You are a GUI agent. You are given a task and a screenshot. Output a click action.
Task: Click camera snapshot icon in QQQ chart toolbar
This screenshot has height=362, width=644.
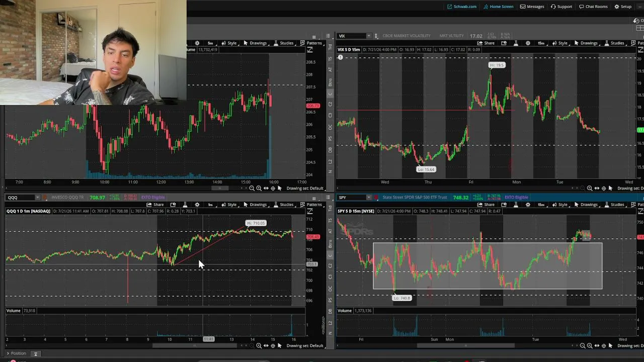(173, 205)
